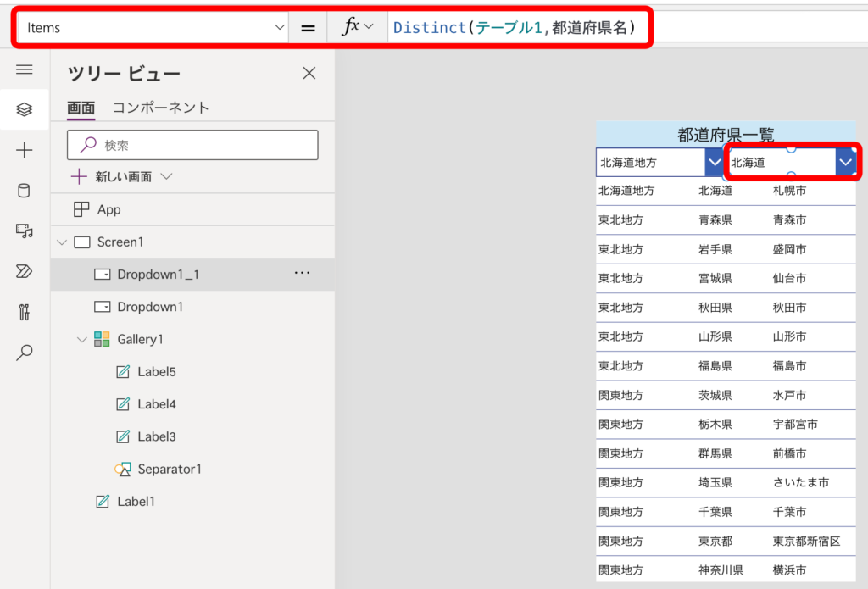This screenshot has width=868, height=589.
Task: Collapse the Screen1 node in tree view
Action: [61, 242]
